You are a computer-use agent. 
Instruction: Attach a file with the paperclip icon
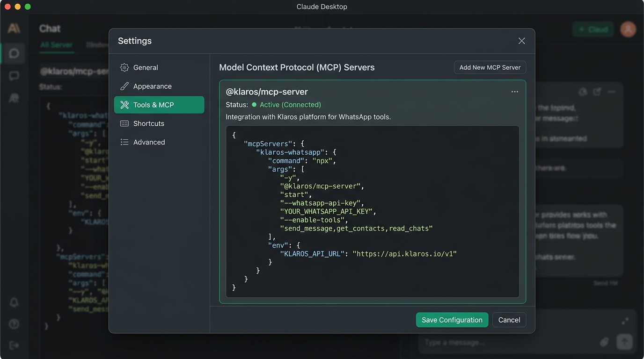point(604,342)
